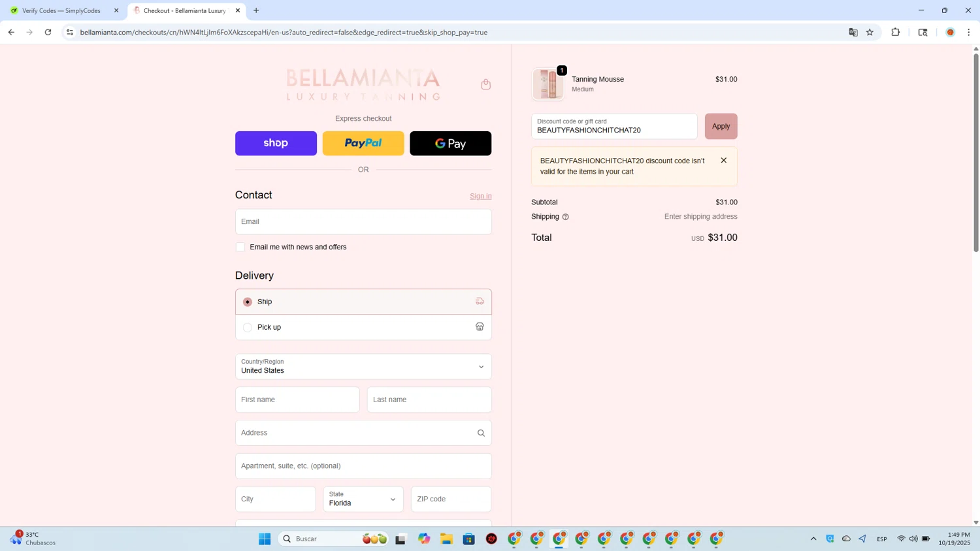Click the discount code or gift card field
This screenshot has width=980, height=551.
coord(614,126)
